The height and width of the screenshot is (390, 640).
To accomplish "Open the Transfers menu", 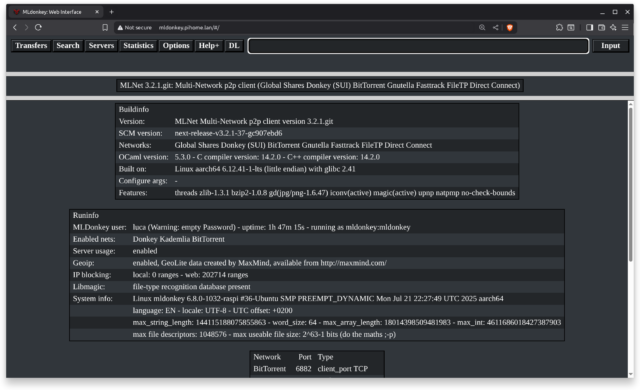I will coord(31,46).
